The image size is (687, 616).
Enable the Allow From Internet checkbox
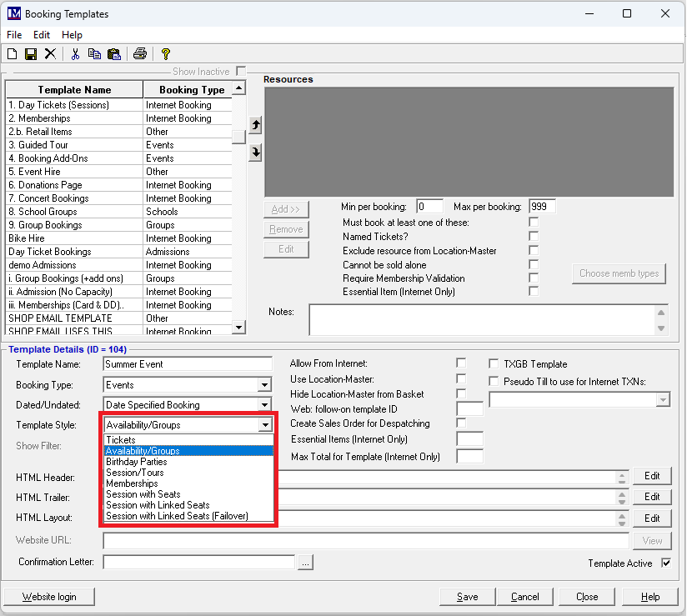click(x=461, y=363)
